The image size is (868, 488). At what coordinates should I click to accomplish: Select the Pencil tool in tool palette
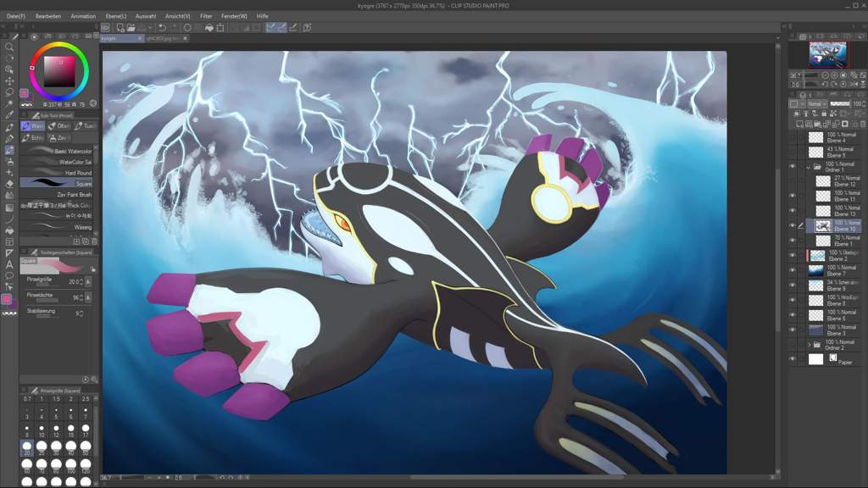[x=8, y=138]
